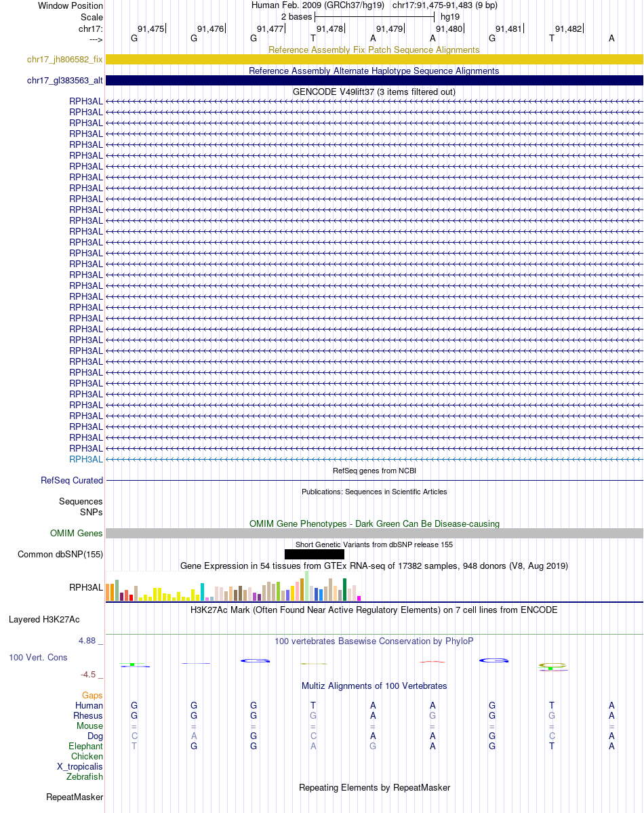
Task: Click the Window Position label
Action: point(71,5)
